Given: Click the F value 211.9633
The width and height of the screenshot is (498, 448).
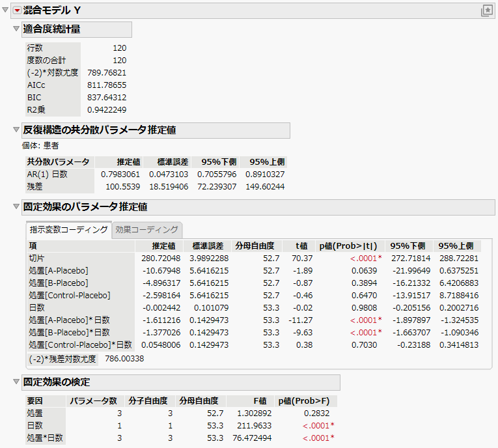Looking at the screenshot, I should [254, 426].
